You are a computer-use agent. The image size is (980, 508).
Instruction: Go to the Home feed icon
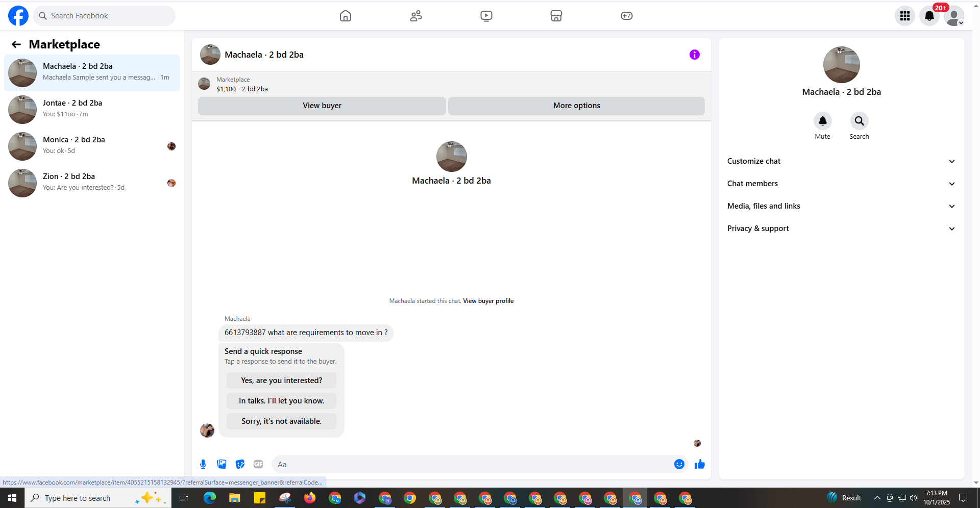pos(346,16)
